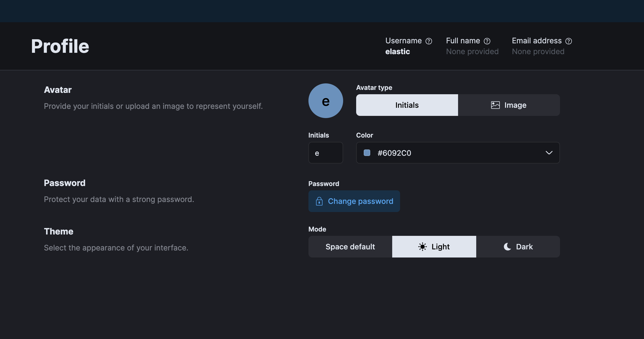Click the Change password button
The height and width of the screenshot is (339, 644).
(354, 201)
